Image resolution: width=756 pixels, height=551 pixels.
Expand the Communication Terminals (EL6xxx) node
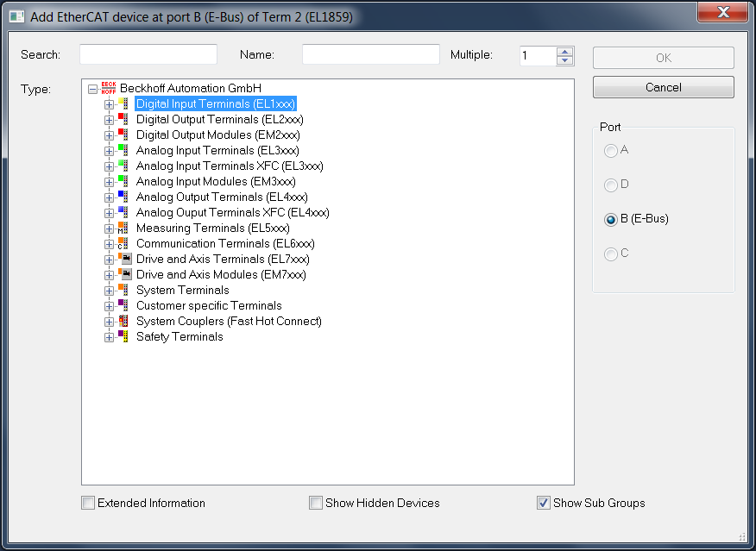(x=109, y=244)
